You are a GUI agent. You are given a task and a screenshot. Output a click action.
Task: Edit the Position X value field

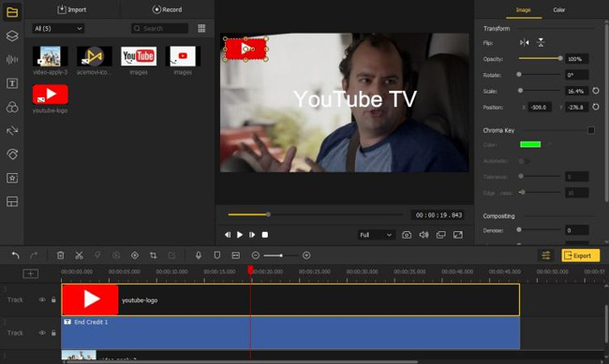tap(540, 107)
